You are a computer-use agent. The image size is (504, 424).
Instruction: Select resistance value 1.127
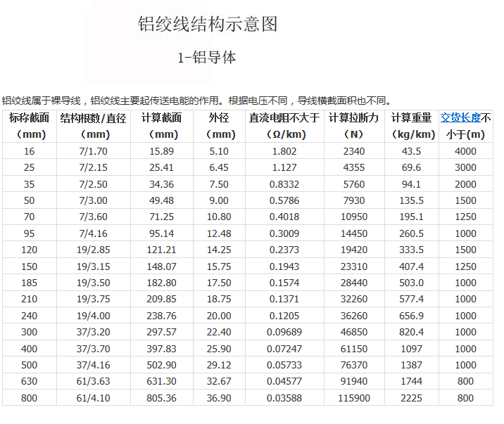[x=284, y=167]
